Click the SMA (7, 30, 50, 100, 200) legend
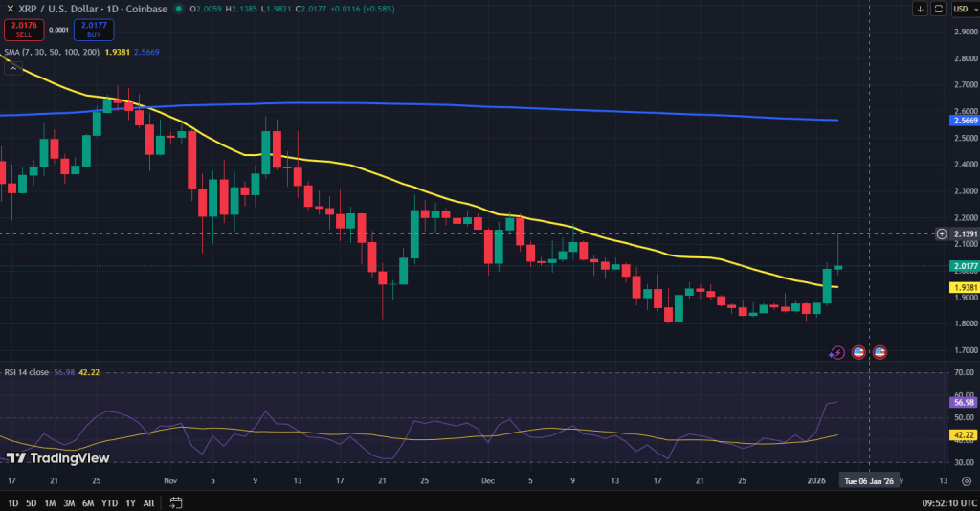The width and height of the screenshot is (980, 511). click(52, 52)
